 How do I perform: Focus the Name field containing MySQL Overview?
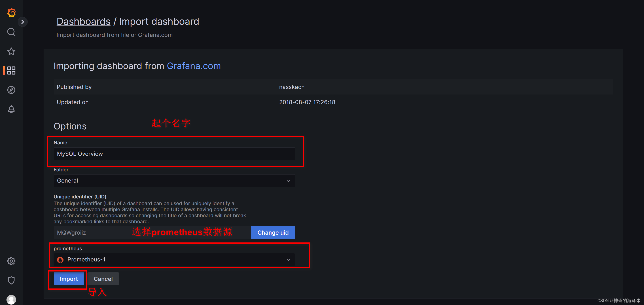pyautogui.click(x=174, y=154)
